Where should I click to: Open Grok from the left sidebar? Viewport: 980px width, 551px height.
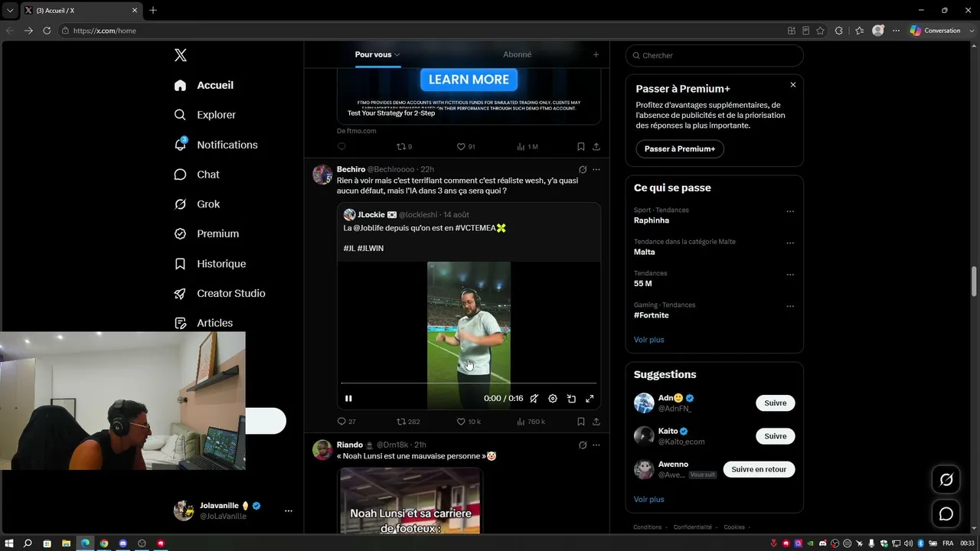(197, 204)
